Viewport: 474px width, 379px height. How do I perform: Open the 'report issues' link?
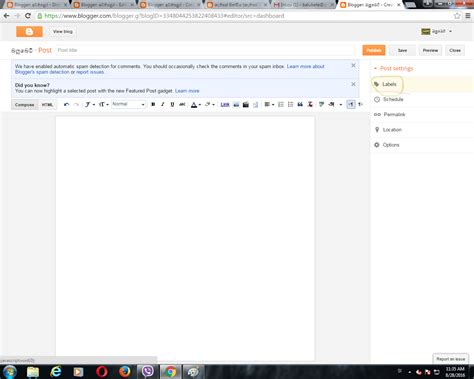[90, 72]
